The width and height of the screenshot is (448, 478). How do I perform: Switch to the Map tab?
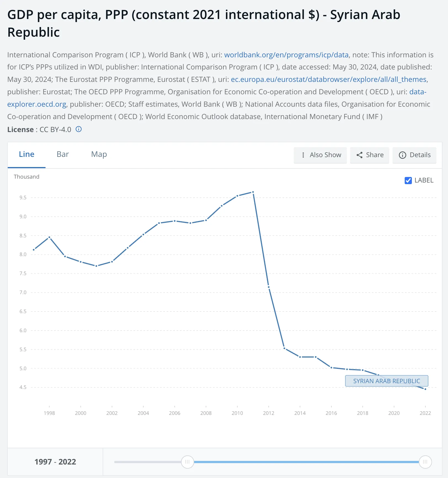(x=99, y=154)
